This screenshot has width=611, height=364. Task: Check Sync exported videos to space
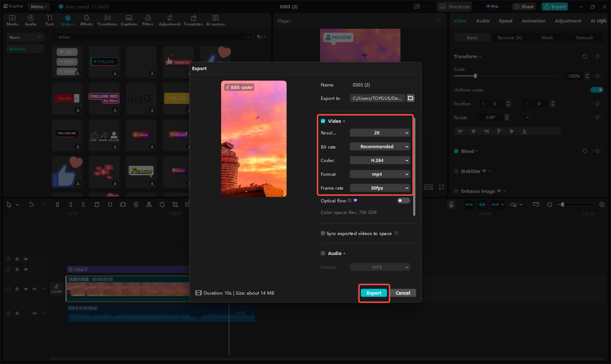tap(323, 233)
